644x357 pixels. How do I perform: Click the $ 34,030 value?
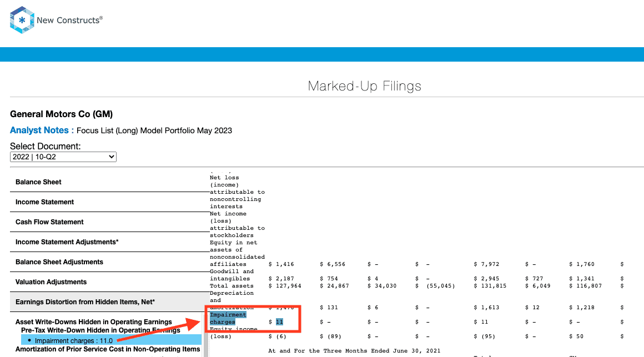382,286
